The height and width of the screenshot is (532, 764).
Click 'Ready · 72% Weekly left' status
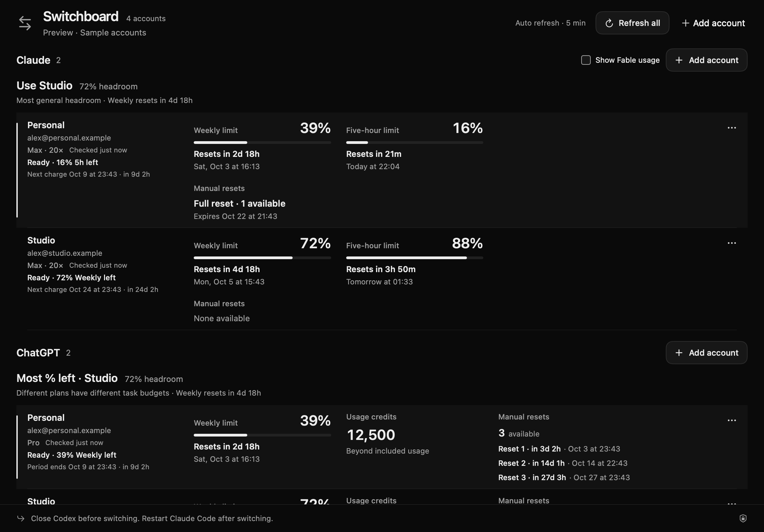point(71,278)
